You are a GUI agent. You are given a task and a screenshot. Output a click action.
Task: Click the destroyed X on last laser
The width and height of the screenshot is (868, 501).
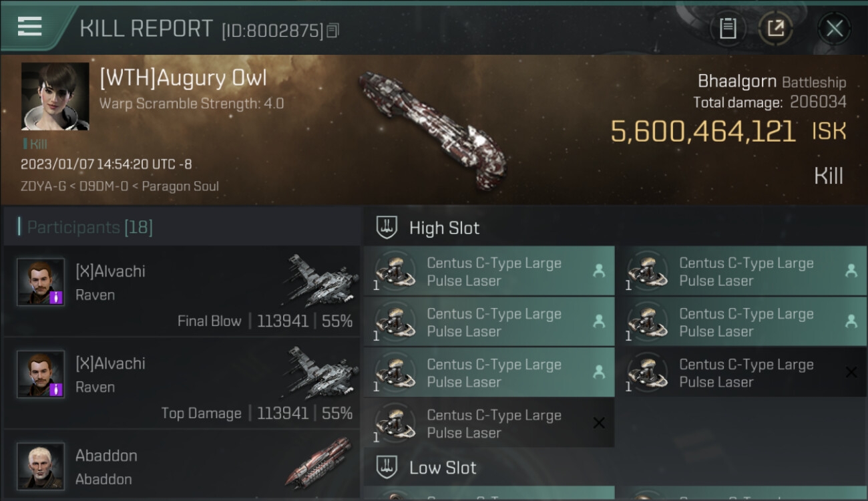coord(599,423)
